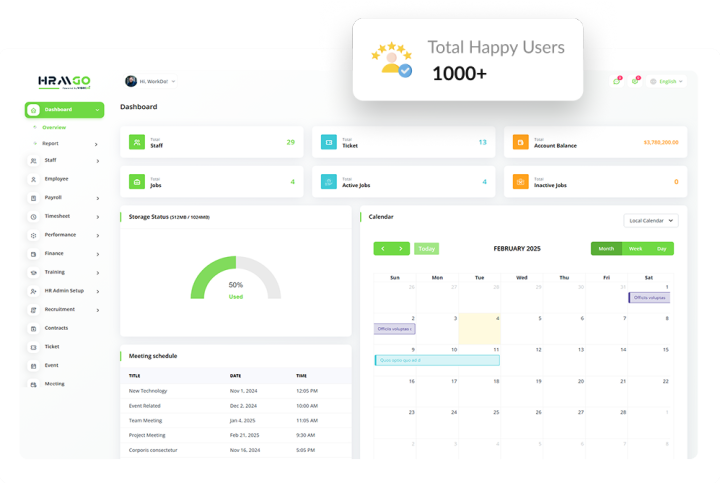Click the orange Inactive Jobs card icon
This screenshot has width=720, height=483.
pos(521,182)
